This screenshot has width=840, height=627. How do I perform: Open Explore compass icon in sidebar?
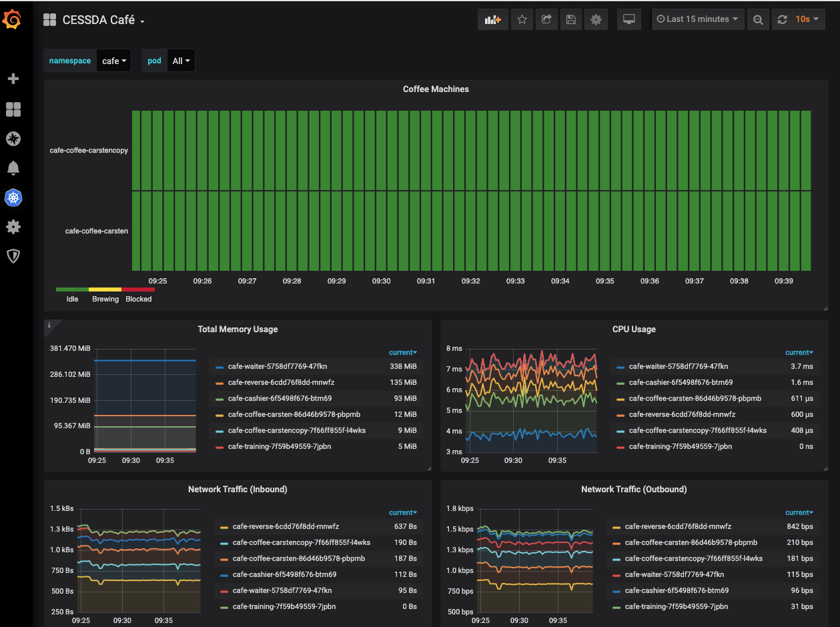[13, 139]
